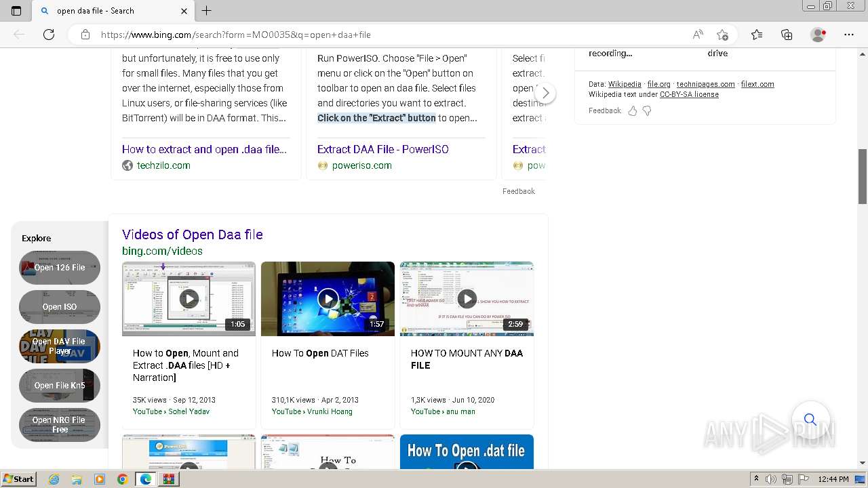Play the 'HOW TO MOUNT ANY DAA FILE' video
The height and width of the screenshot is (488, 868).
click(467, 298)
